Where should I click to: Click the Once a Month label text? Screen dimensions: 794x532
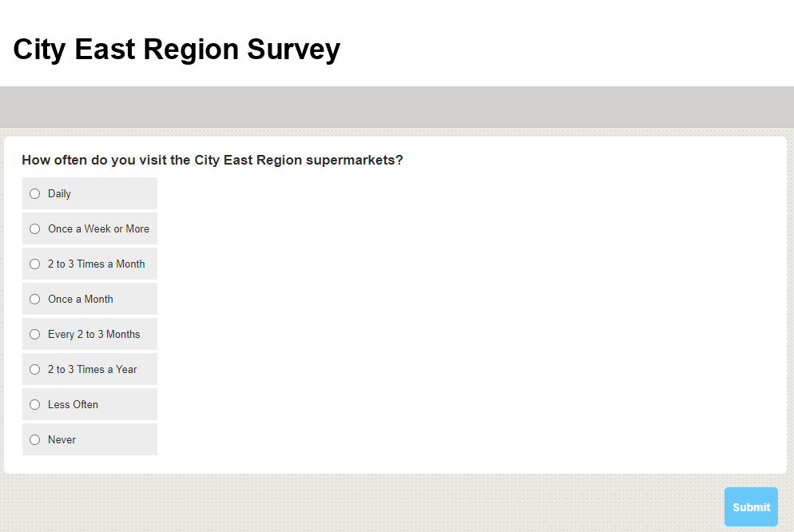coord(80,299)
